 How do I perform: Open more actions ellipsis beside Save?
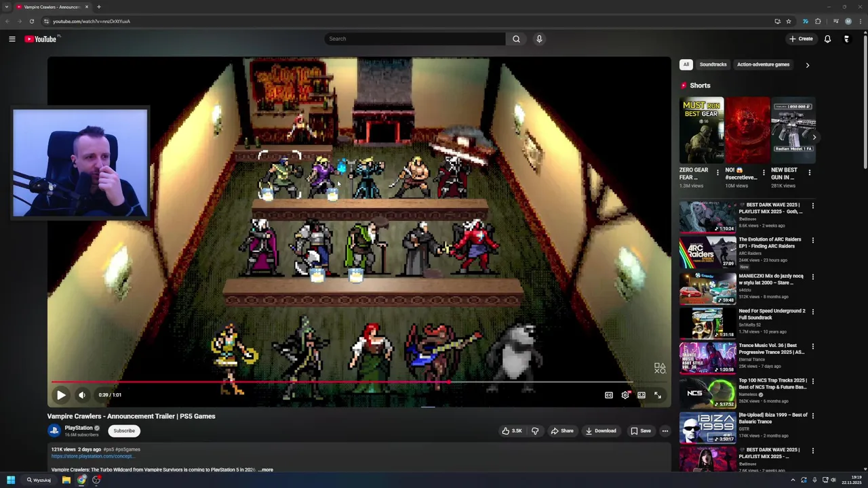[x=665, y=430]
